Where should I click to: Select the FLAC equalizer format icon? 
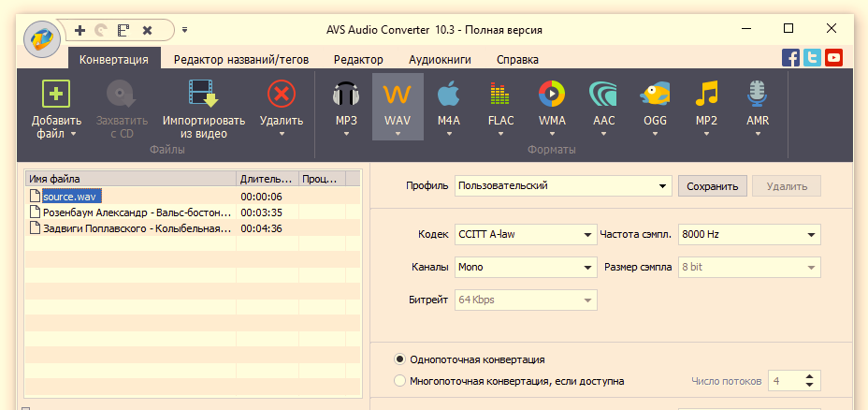[500, 94]
